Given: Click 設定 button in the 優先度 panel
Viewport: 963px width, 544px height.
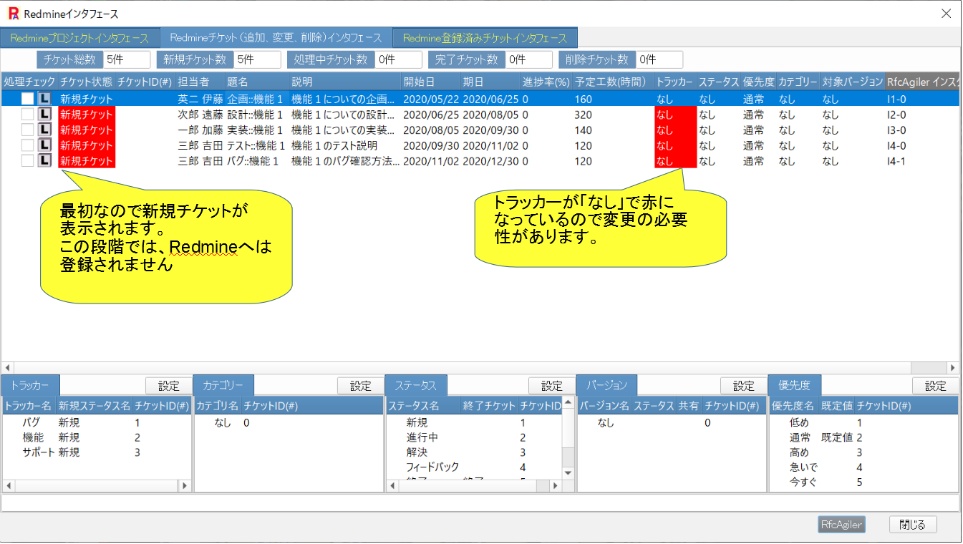Looking at the screenshot, I should coord(935,386).
